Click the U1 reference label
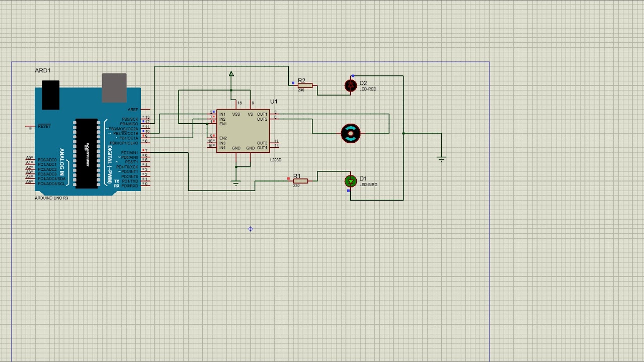This screenshot has width=644, height=362. 274,102
